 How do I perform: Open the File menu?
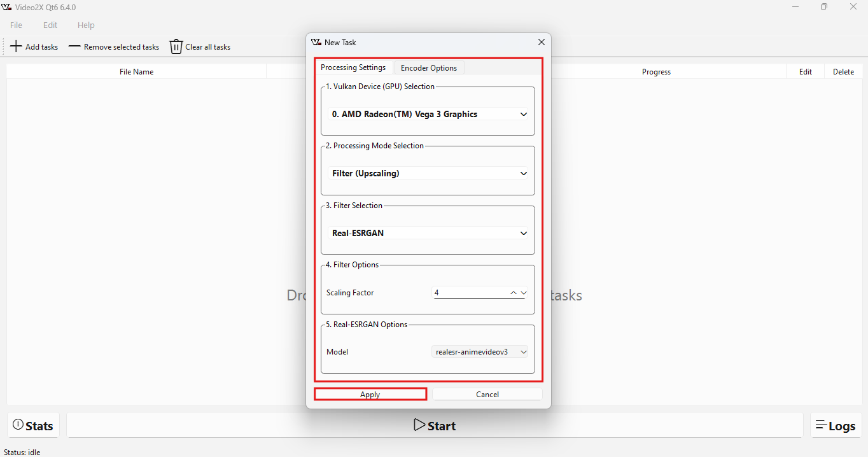point(16,25)
